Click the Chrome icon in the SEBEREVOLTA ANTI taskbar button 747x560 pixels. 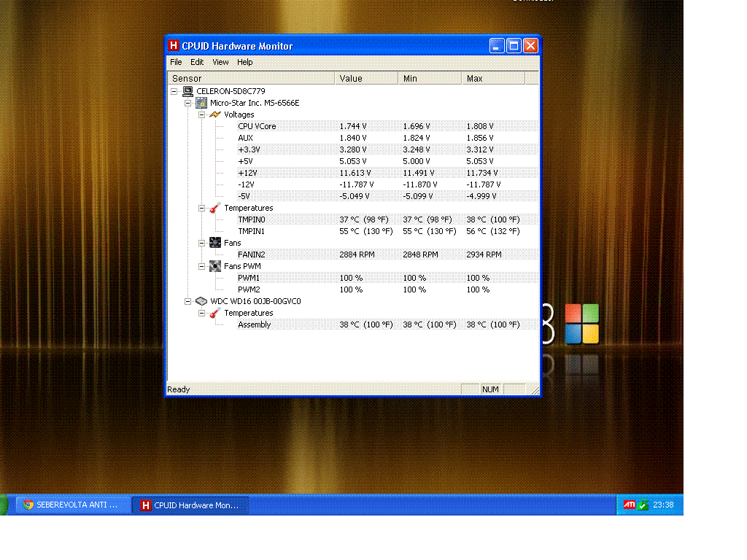pyautogui.click(x=28, y=505)
